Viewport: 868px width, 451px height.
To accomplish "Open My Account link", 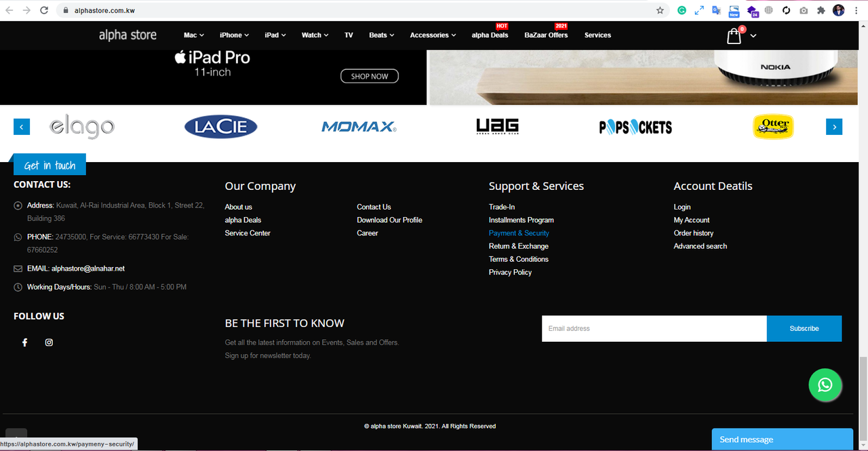I will [692, 220].
